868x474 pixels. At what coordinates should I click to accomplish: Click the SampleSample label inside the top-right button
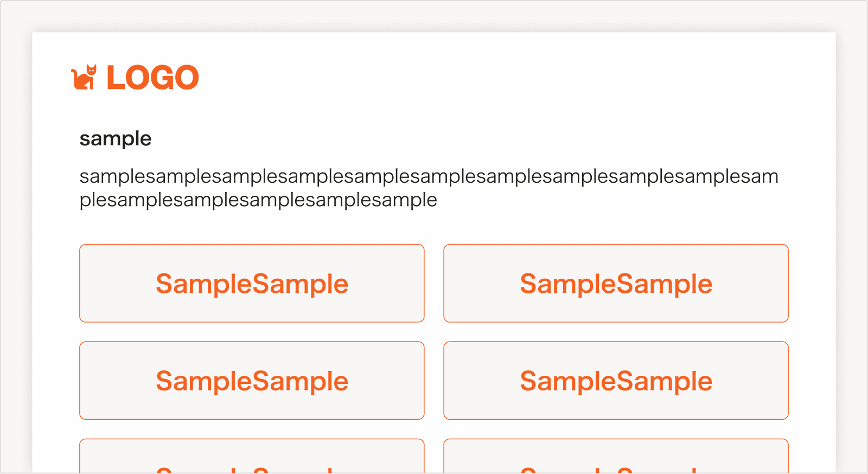tap(616, 283)
